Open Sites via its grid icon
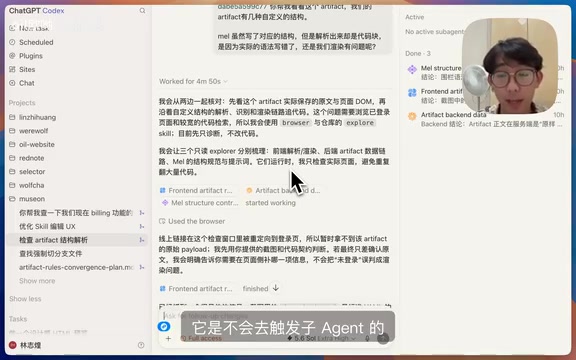 pyautogui.click(x=12, y=69)
